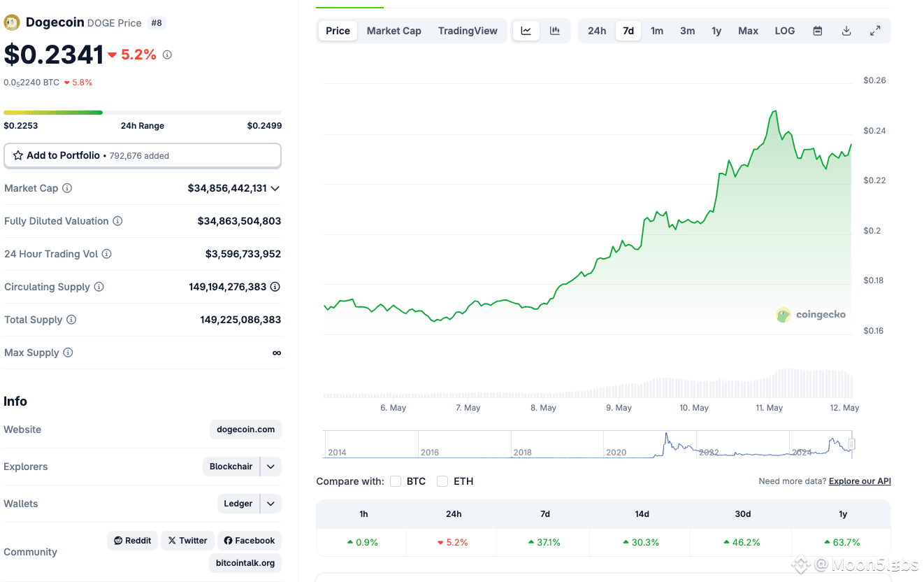
Task: Select the Market Cap chart tab
Action: 394,31
